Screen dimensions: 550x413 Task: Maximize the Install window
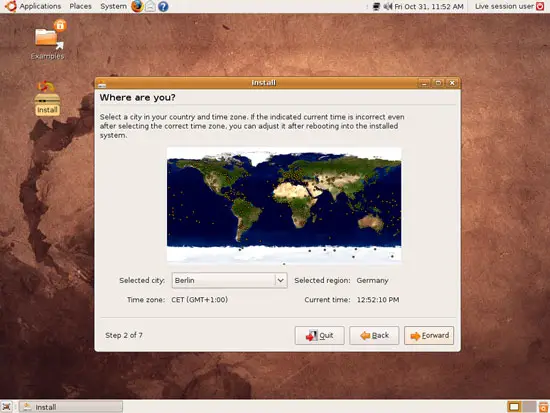pyautogui.click(x=438, y=83)
